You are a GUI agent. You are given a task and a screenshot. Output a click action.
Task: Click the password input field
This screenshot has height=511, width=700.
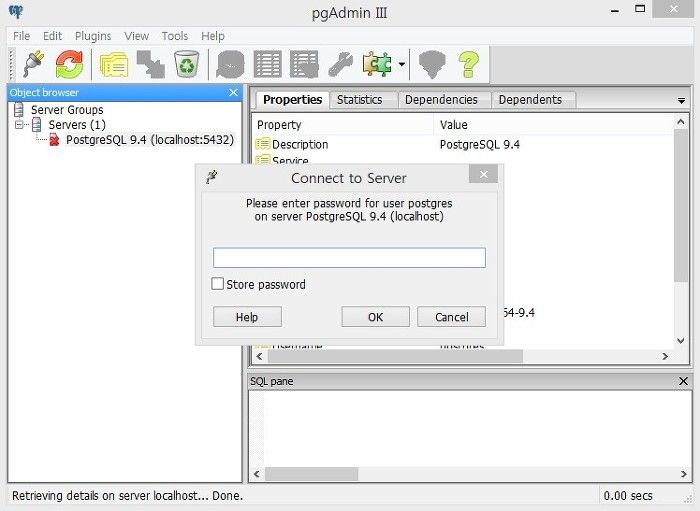[349, 258]
